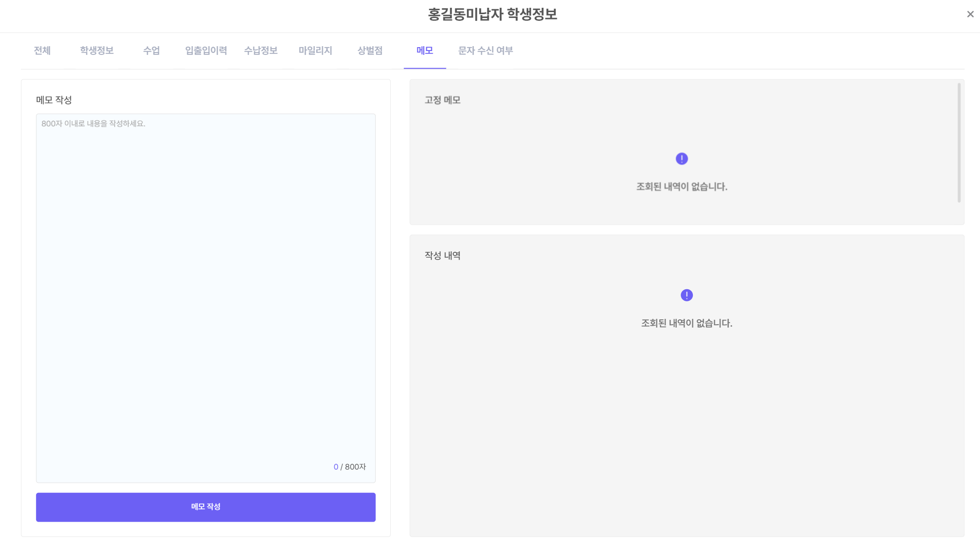Click the 홍길동미납자 학생정보 title

[x=492, y=15]
